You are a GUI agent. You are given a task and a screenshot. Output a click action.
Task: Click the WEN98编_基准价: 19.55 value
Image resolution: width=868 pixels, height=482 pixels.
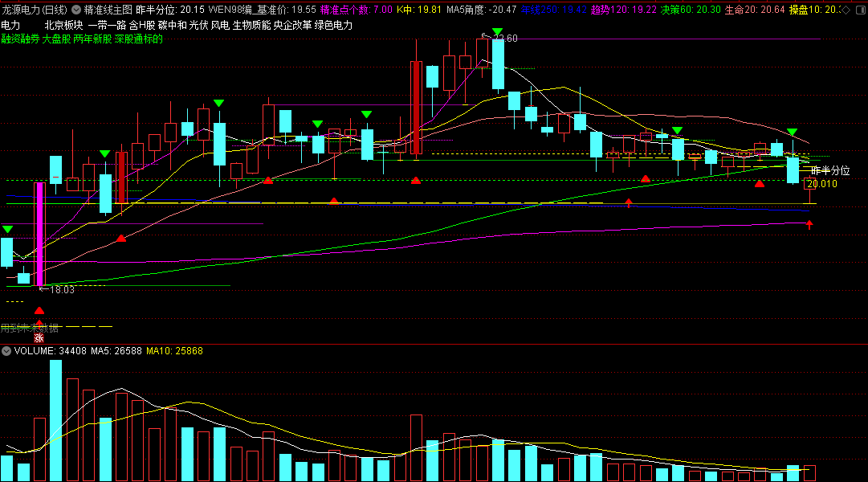click(x=262, y=10)
